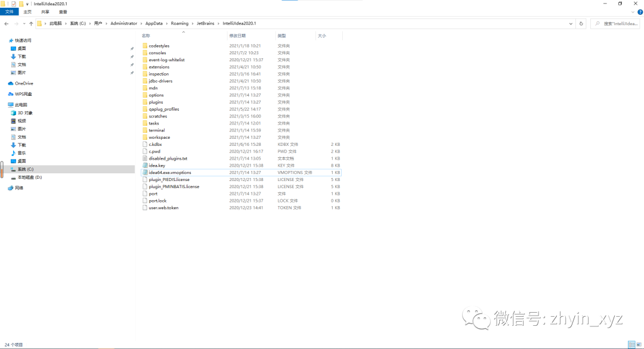This screenshot has height=349, width=644.
Task: Open 网络 in navigation pane
Action: pos(19,188)
